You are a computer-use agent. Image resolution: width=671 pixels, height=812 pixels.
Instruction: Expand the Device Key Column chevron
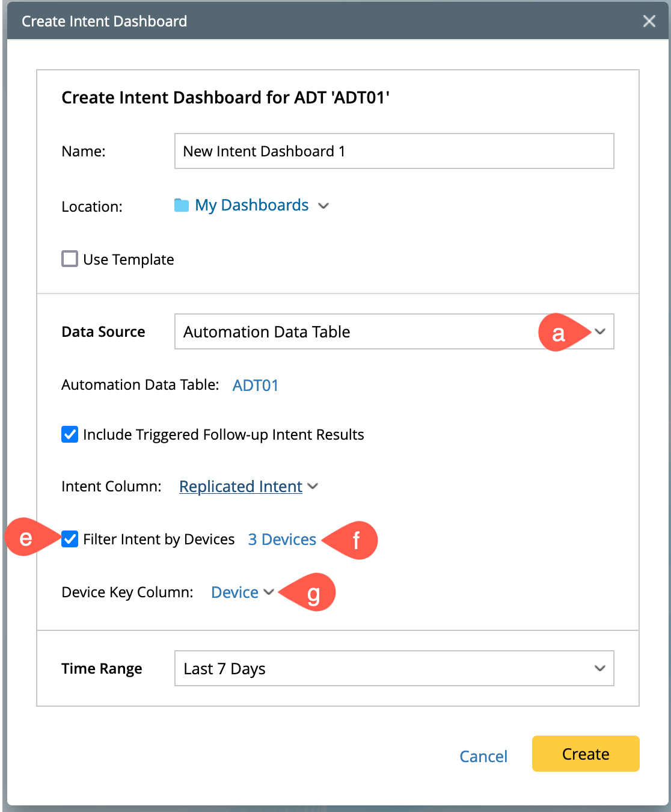269,592
